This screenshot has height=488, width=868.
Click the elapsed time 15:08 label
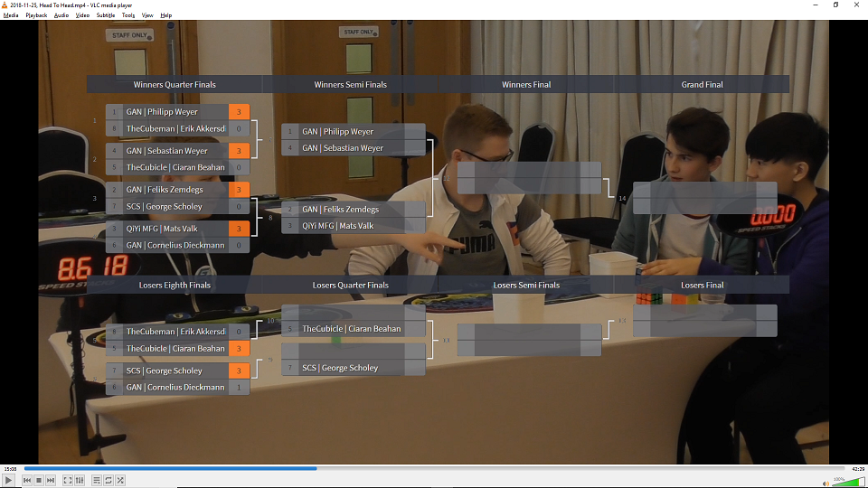(11, 469)
